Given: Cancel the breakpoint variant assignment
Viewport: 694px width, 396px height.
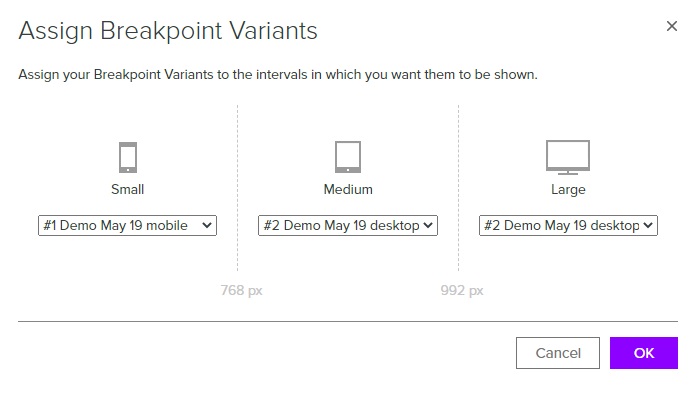Looking at the screenshot, I should click(x=558, y=353).
